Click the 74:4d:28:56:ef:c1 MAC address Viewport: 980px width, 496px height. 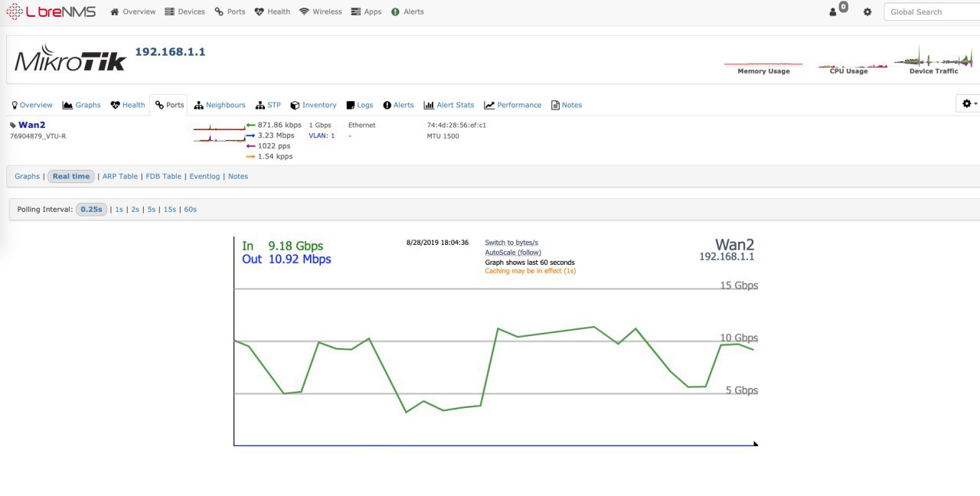point(456,125)
